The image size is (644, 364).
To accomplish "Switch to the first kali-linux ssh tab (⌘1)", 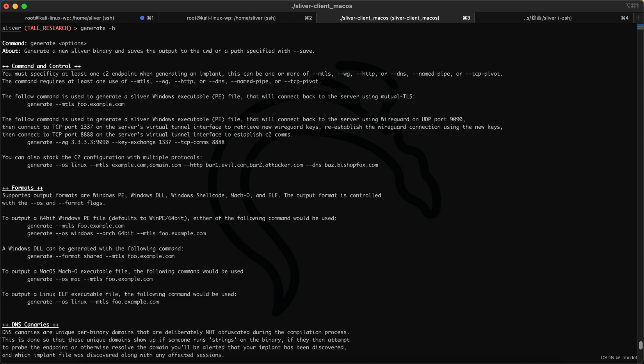I will point(79,18).
